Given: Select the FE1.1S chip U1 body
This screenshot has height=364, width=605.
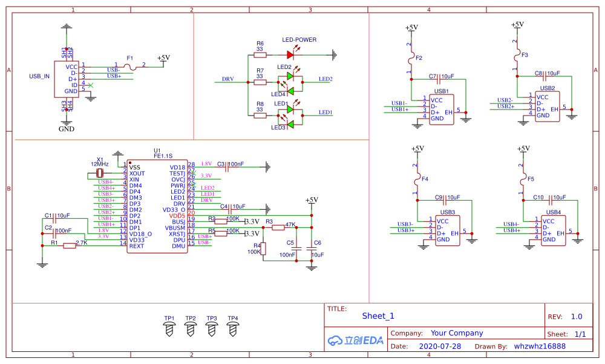Looking at the screenshot, I should pos(157,207).
